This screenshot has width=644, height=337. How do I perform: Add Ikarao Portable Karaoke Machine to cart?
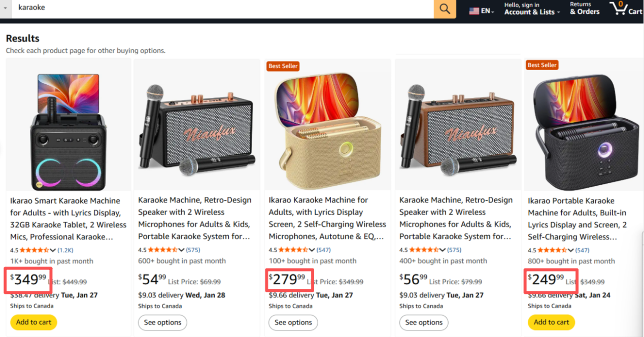coord(551,322)
